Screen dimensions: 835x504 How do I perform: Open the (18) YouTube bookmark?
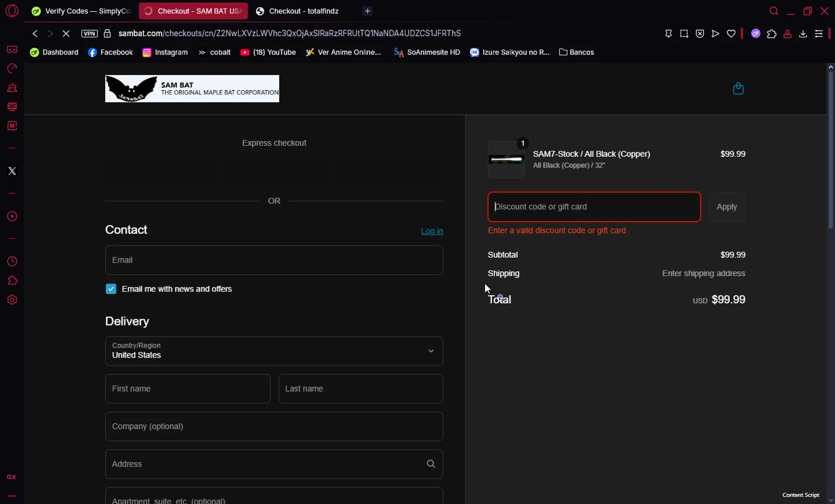(x=268, y=52)
